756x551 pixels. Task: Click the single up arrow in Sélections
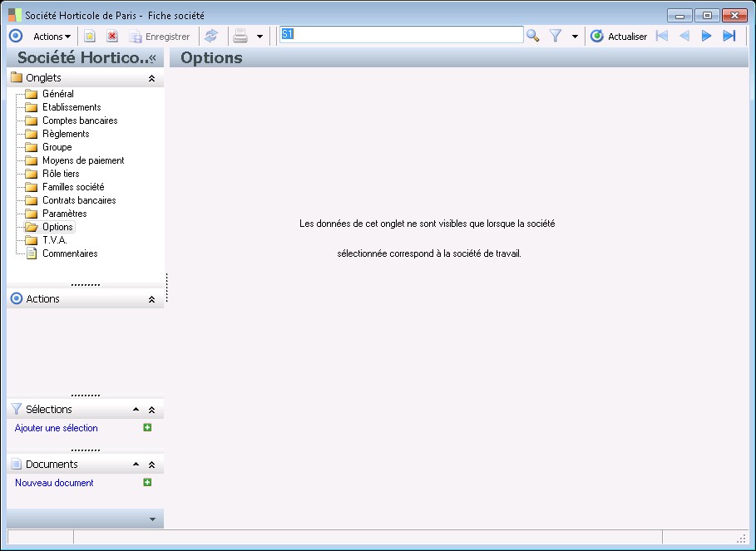(136, 410)
